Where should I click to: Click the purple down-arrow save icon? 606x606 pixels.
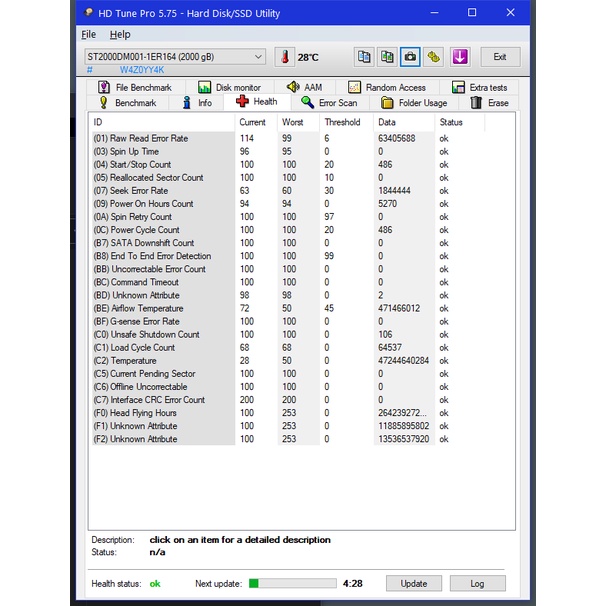click(x=459, y=57)
